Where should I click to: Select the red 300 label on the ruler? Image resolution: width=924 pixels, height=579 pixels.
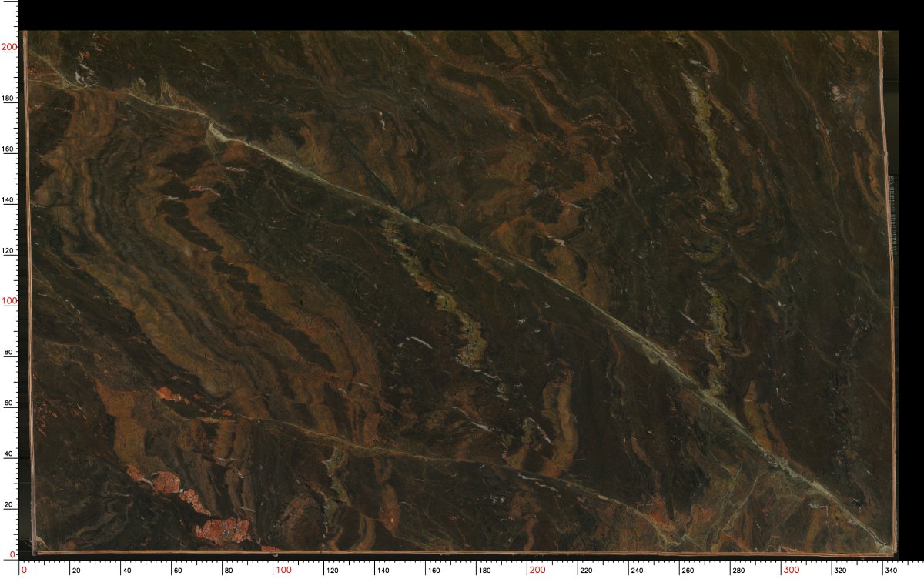[x=792, y=571]
